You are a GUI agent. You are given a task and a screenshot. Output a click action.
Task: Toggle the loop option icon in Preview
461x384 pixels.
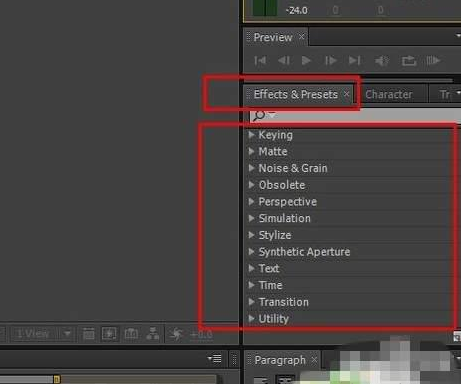click(409, 61)
